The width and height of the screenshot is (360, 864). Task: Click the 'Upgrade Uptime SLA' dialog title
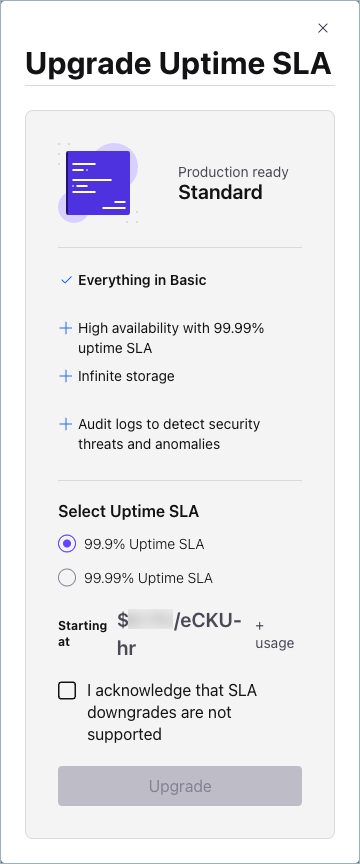pos(178,64)
